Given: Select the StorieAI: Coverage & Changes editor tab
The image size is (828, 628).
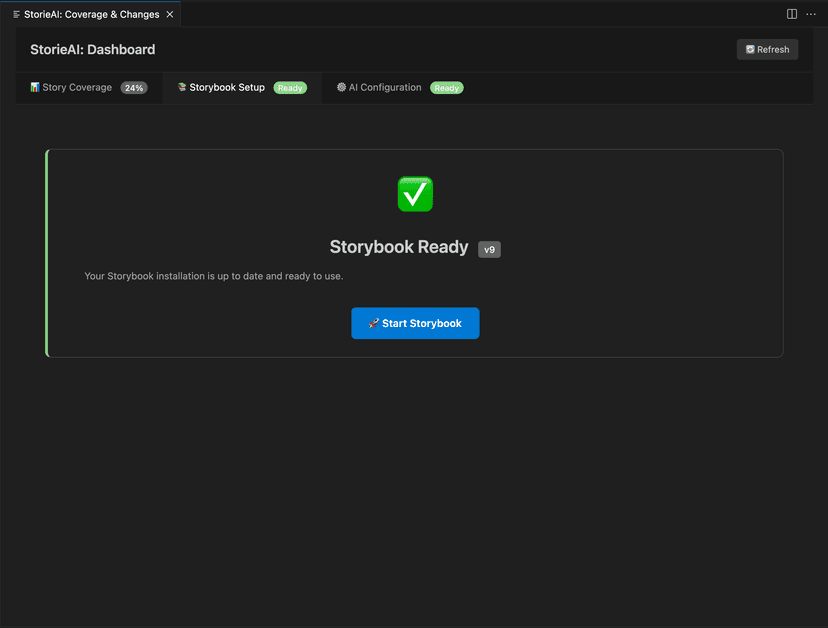Looking at the screenshot, I should pos(91,15).
